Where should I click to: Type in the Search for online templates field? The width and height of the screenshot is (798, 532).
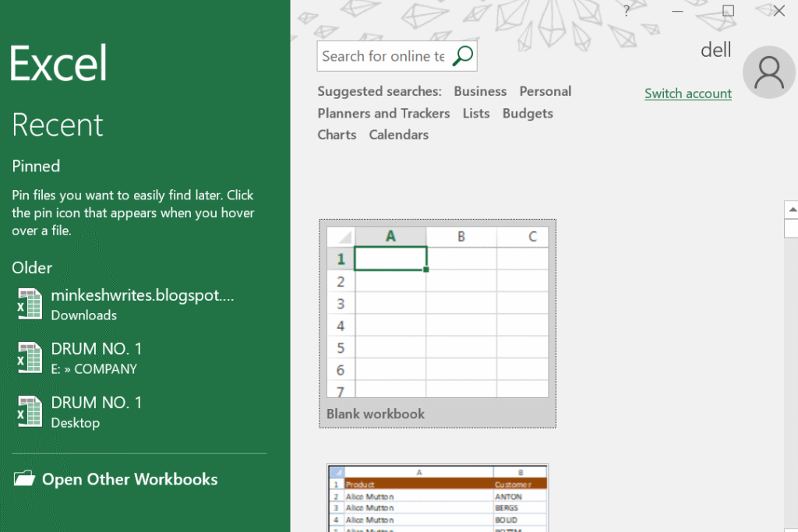383,56
